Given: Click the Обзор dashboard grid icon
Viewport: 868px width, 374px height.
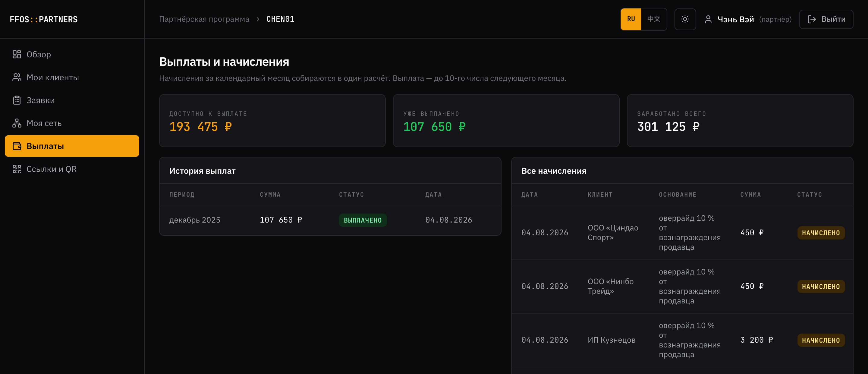Looking at the screenshot, I should [17, 54].
